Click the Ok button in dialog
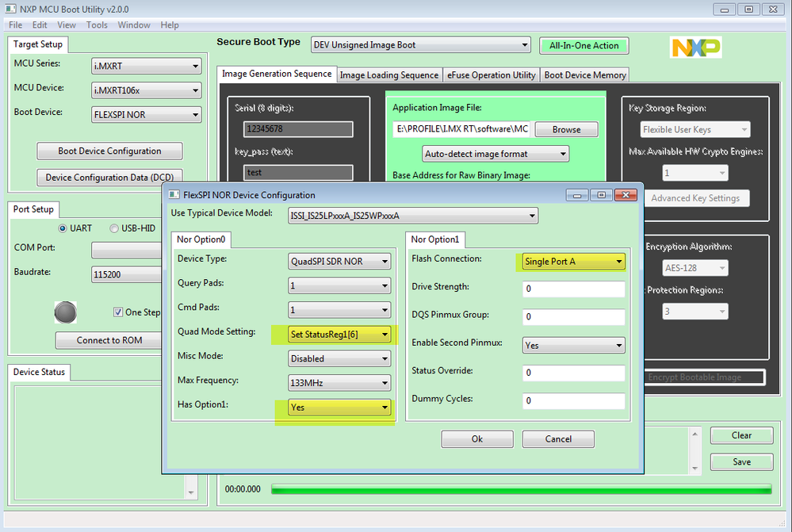792x532 pixels. tap(477, 439)
